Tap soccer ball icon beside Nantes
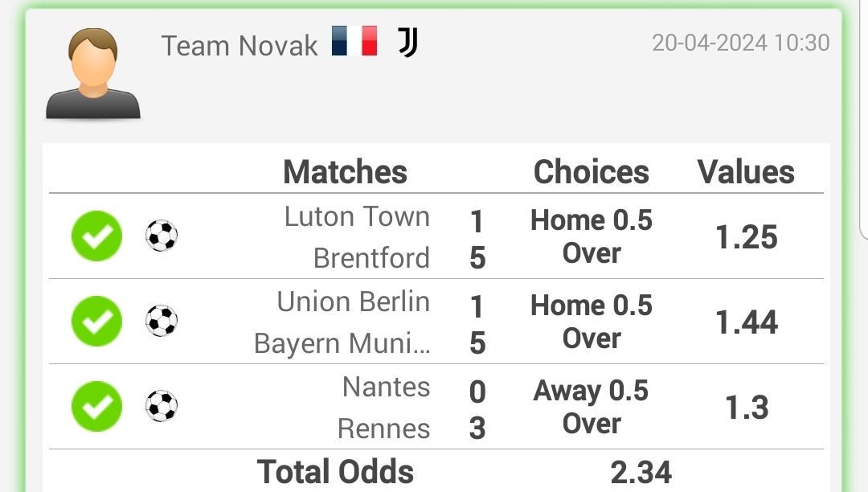Screen dimensions: 868x492 tap(162, 406)
